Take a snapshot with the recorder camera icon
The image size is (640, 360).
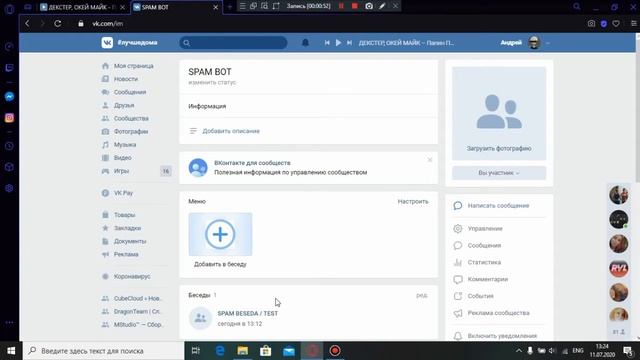[x=369, y=6]
